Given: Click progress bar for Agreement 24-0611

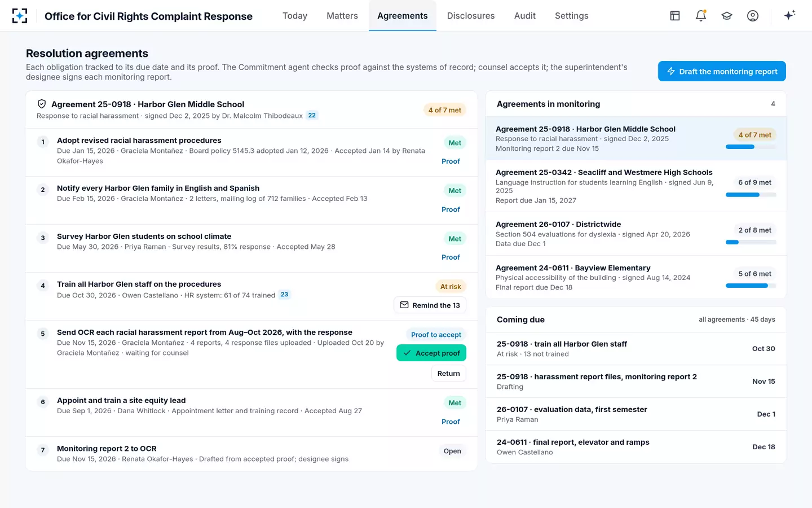Looking at the screenshot, I should point(751,286).
